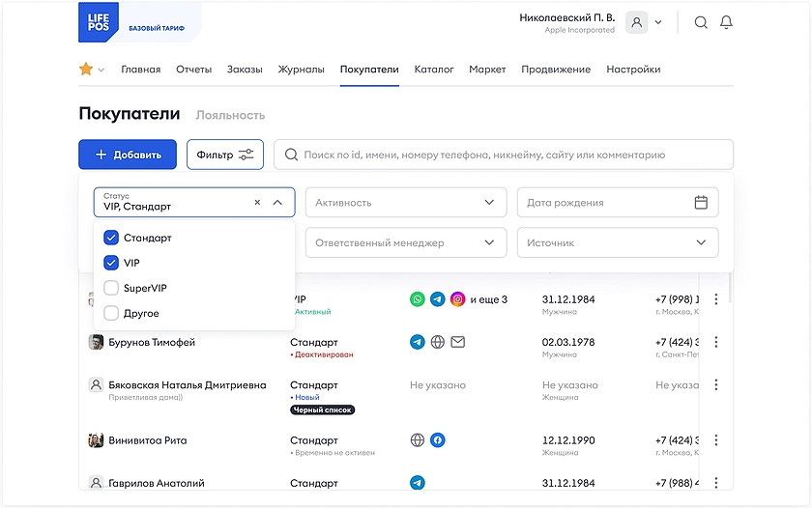The width and height of the screenshot is (812, 508).
Task: Click Facebook icon in Винивитоа Рита row
Action: click(x=437, y=440)
